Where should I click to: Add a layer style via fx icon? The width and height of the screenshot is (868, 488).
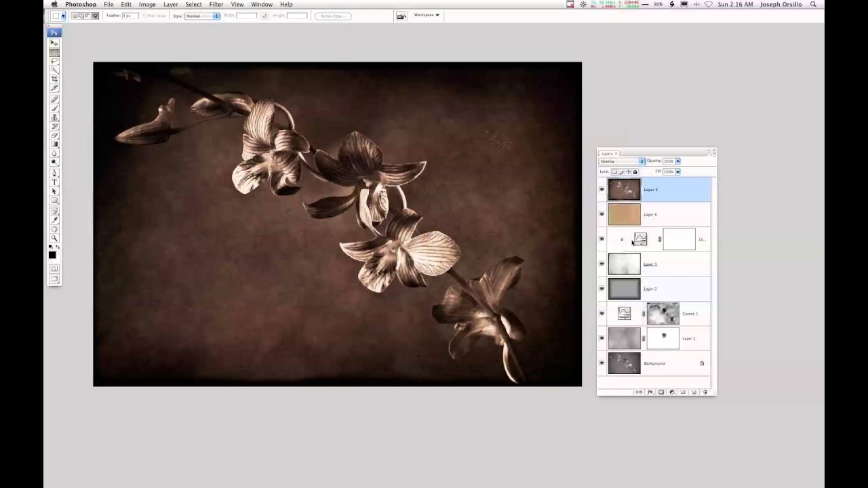[650, 392]
